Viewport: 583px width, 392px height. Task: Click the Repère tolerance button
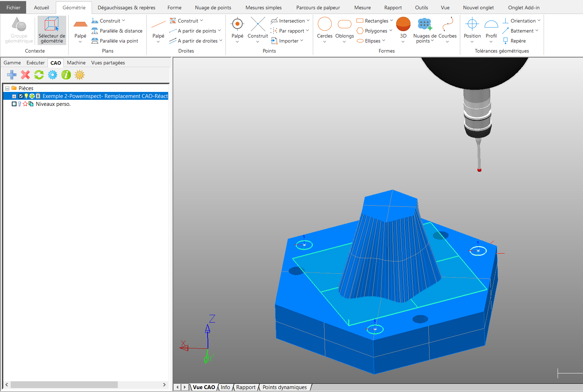[515, 41]
